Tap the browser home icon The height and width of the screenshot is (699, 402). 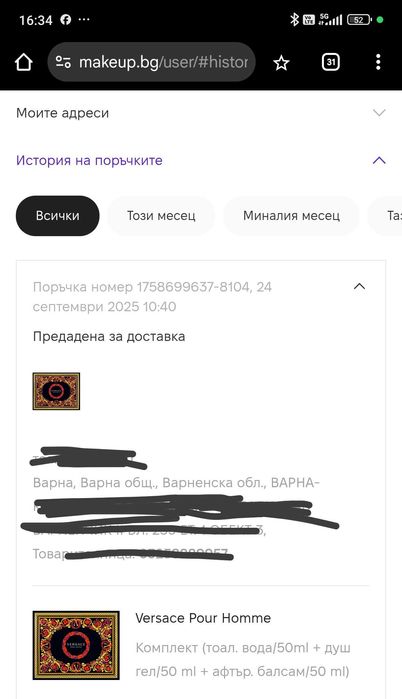pos(24,62)
